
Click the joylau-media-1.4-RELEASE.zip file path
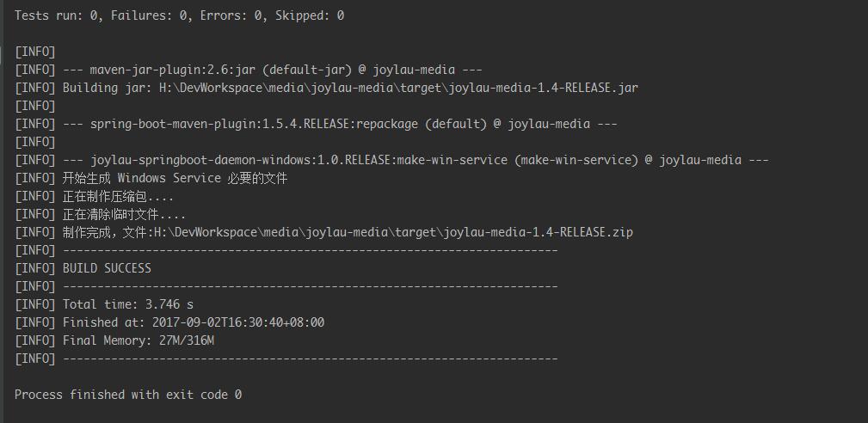[x=393, y=232]
